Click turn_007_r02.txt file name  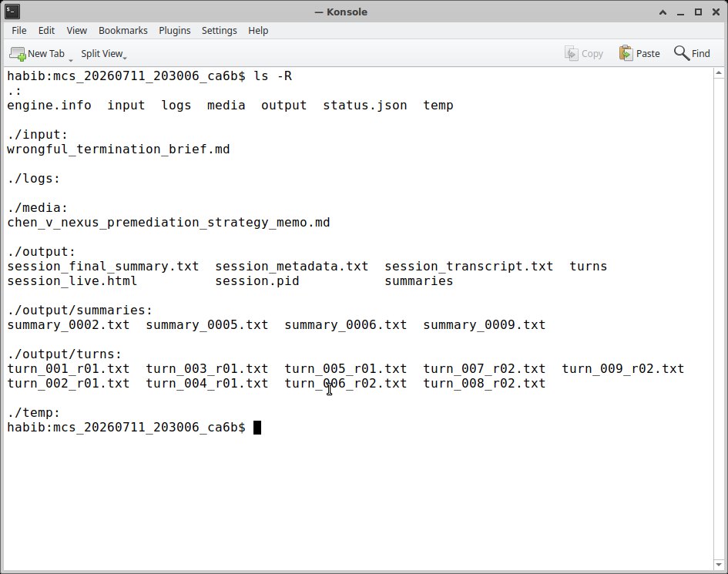485,369
